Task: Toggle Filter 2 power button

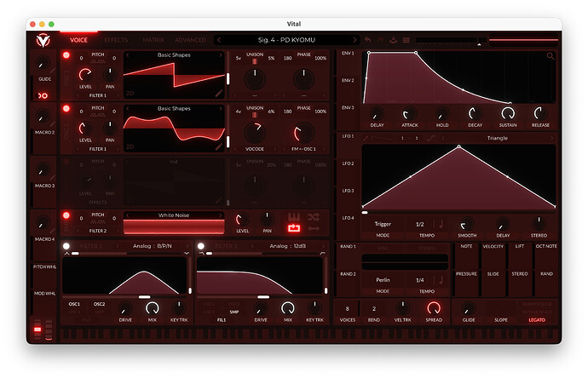Action: 201,246
